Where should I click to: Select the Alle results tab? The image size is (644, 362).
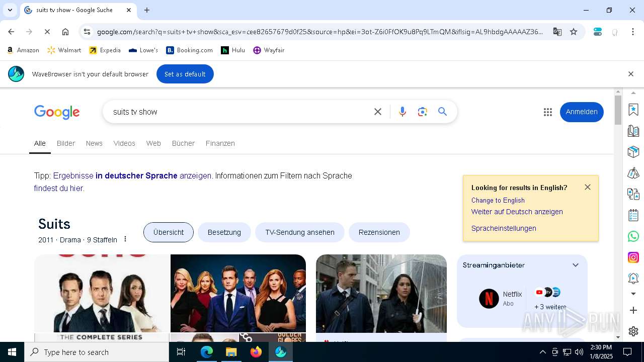(x=40, y=143)
